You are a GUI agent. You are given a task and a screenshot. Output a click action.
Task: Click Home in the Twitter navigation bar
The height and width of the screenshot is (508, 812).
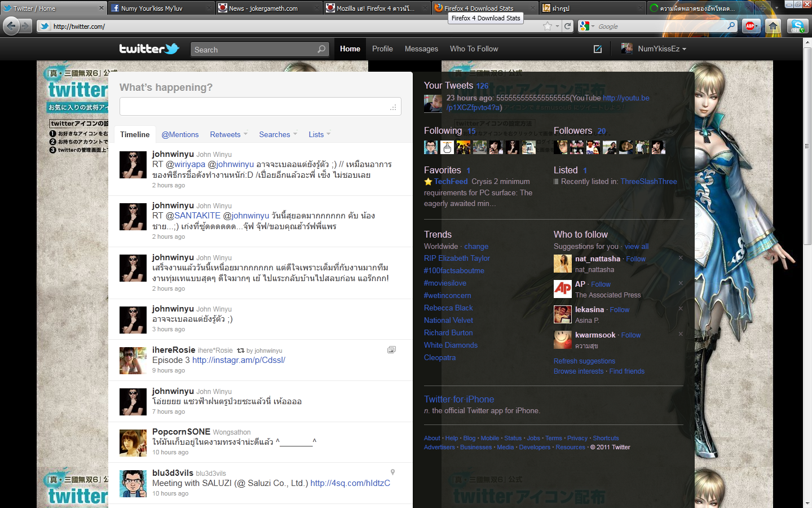pos(350,49)
